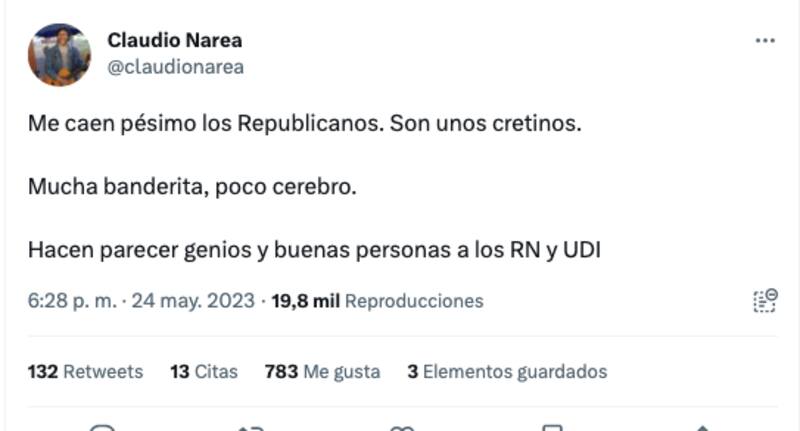Screen dimensions: 800x431
Task: Open the 19,8 mil Reproducciones view count
Action: (x=377, y=301)
